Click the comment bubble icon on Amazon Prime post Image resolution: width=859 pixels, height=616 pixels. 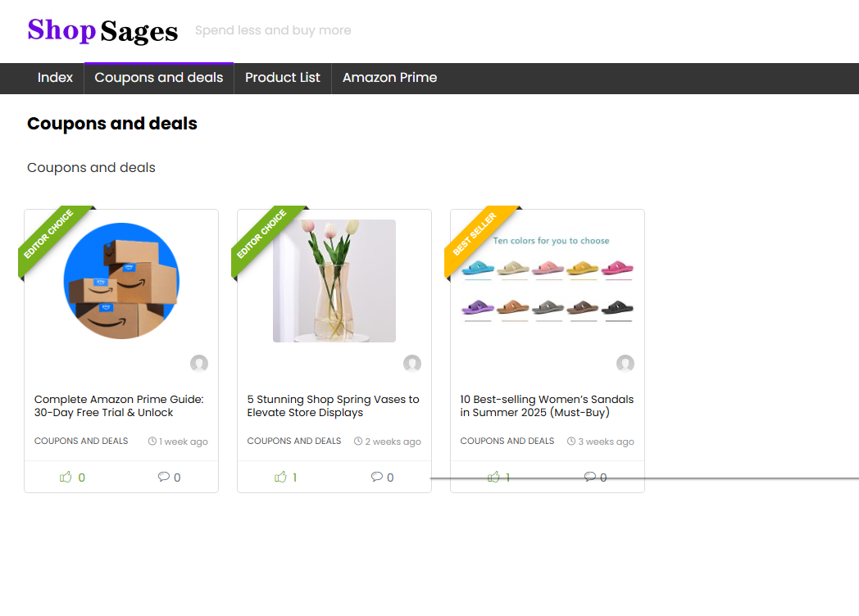point(164,477)
